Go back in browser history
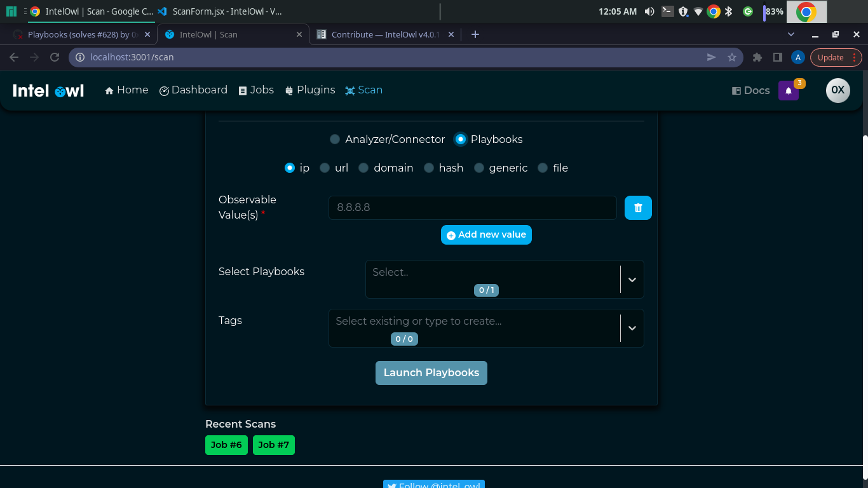The height and width of the screenshot is (488, 868). pyautogui.click(x=14, y=57)
